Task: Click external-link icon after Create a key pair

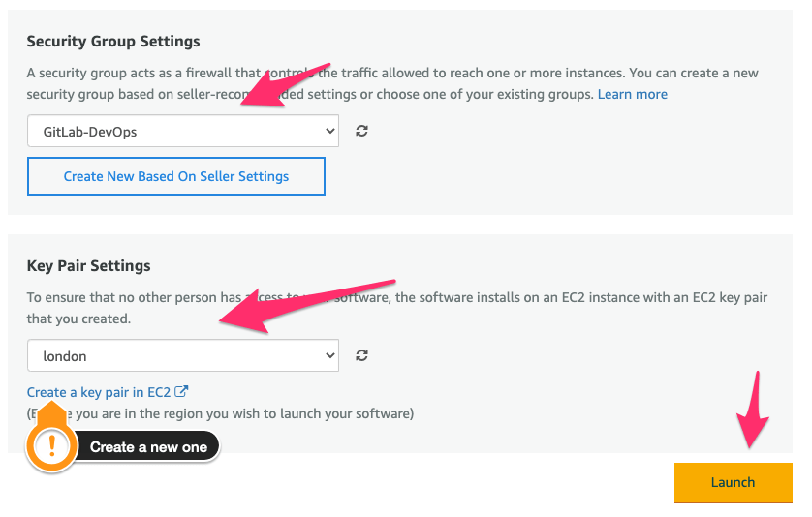Action: click(181, 392)
